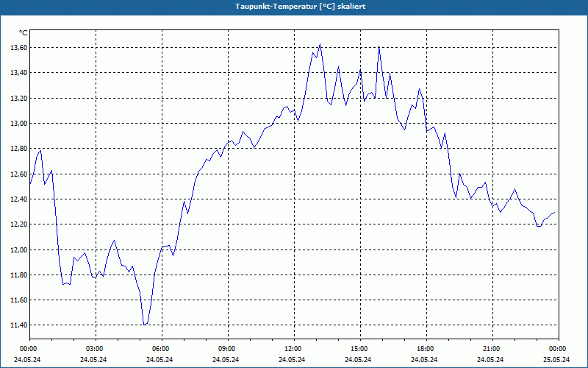This screenshot has width=588, height=368.
Task: Pick the 18:00 x-axis time label
Action: [426, 349]
